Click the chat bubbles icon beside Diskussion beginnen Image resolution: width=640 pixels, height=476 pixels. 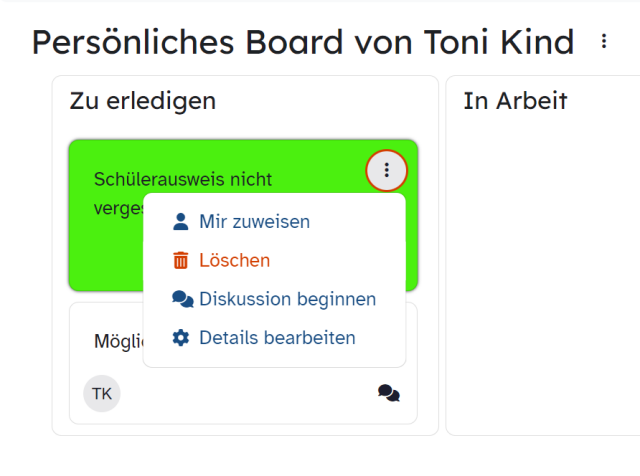click(x=182, y=299)
